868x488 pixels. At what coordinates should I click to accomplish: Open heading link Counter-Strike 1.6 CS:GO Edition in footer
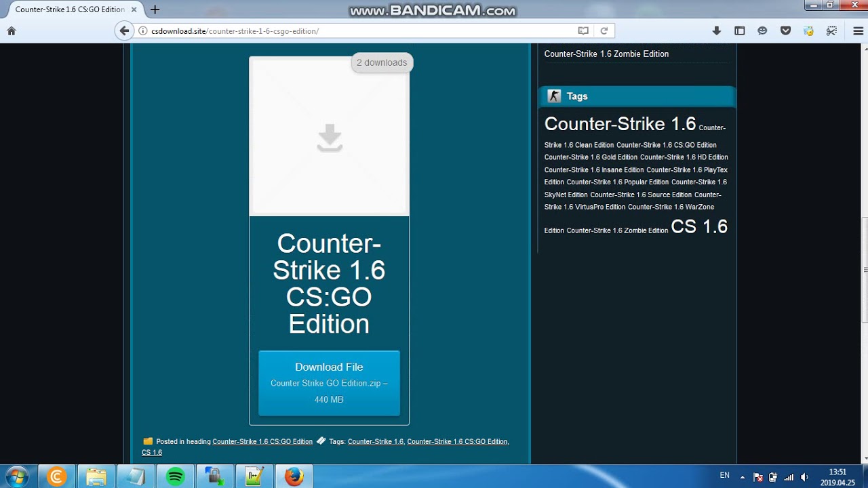(x=262, y=441)
